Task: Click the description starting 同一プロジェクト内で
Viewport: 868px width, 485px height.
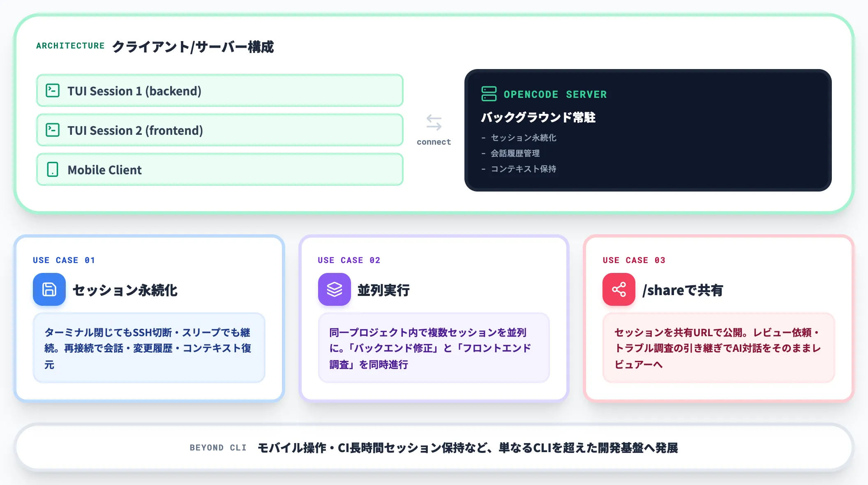Action: [431, 348]
